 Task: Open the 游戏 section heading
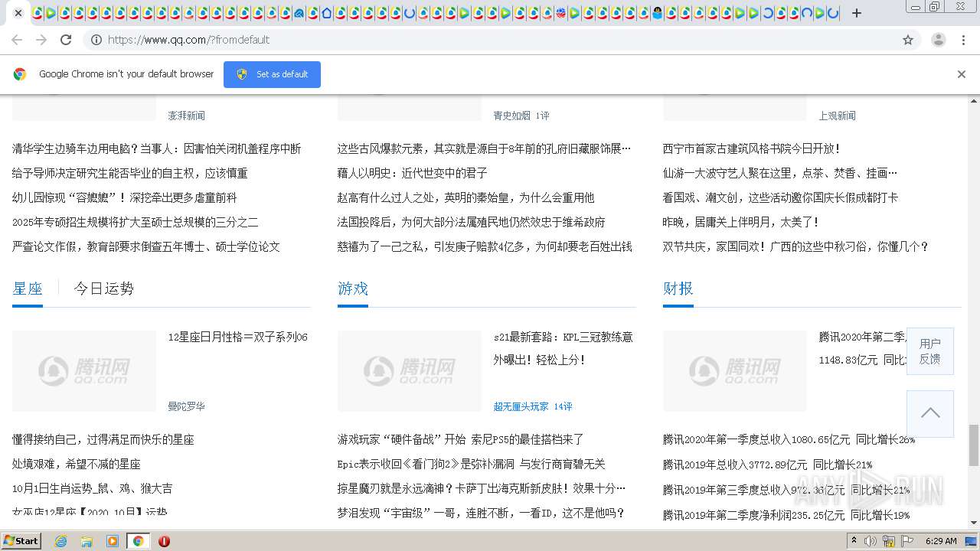pos(353,289)
